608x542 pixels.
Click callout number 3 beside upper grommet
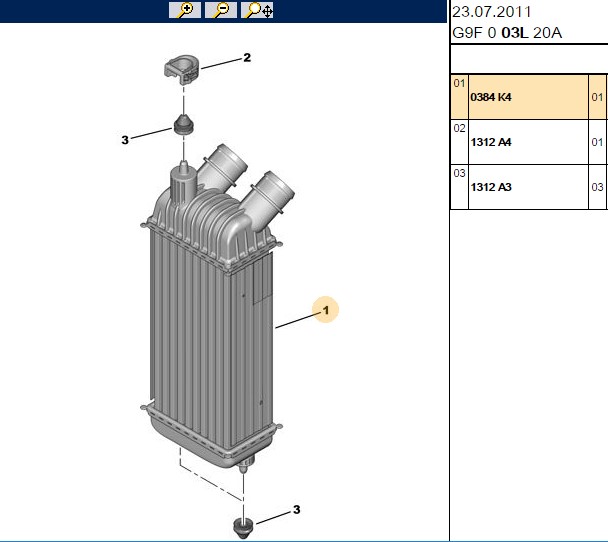coord(125,140)
